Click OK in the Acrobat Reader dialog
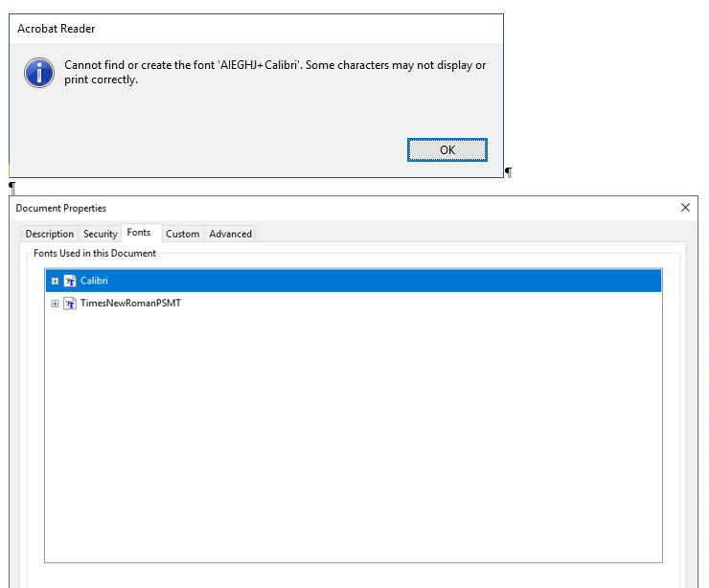 coord(447,149)
